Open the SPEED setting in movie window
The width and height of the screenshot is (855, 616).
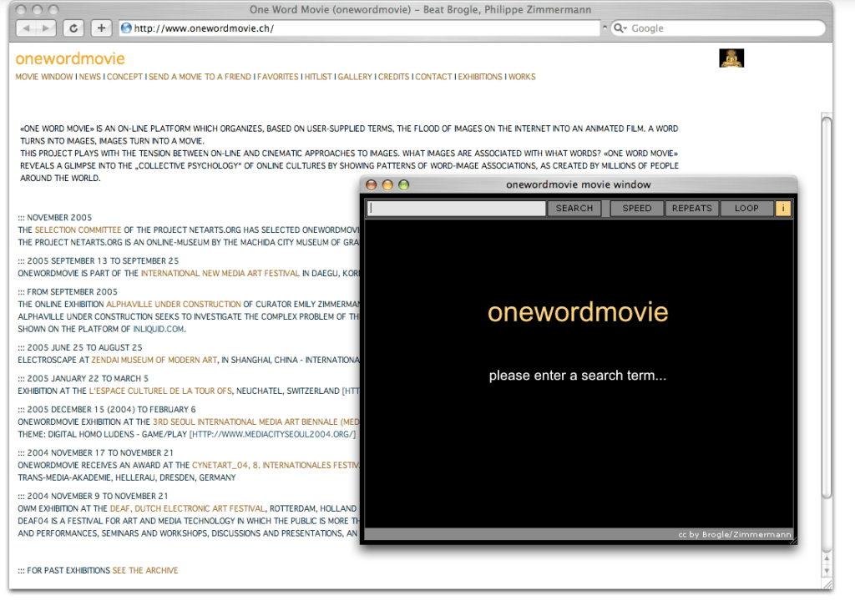636,209
